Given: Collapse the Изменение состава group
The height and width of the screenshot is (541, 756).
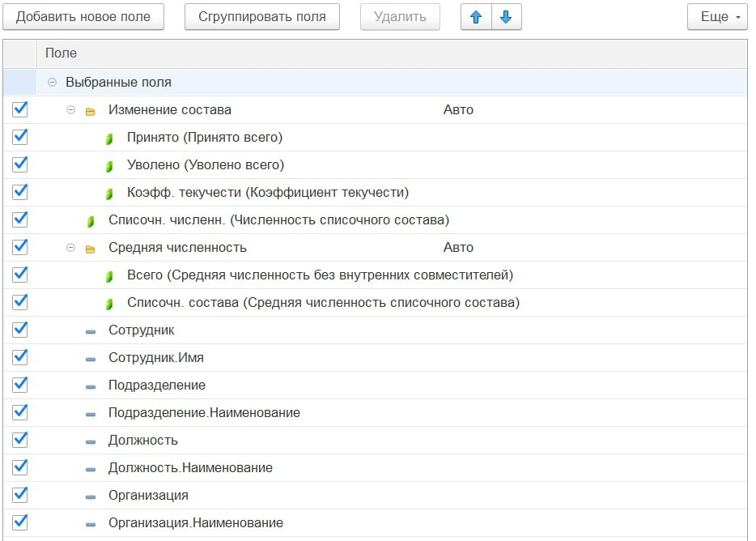Looking at the screenshot, I should [70, 110].
